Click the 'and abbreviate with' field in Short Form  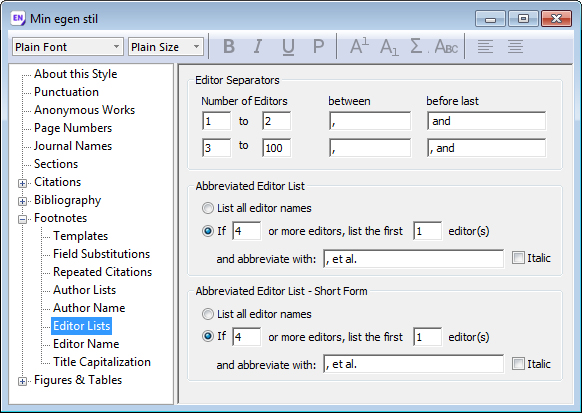413,364
